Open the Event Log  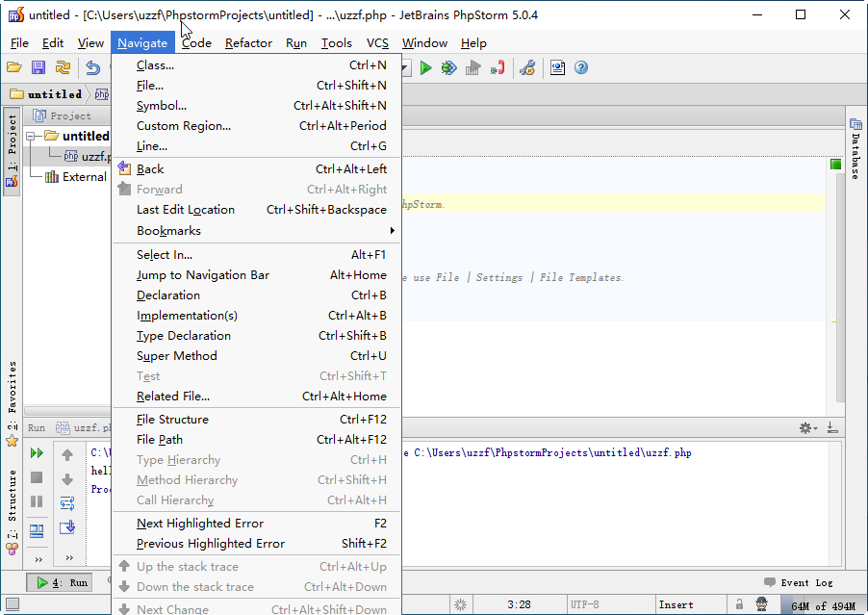799,582
